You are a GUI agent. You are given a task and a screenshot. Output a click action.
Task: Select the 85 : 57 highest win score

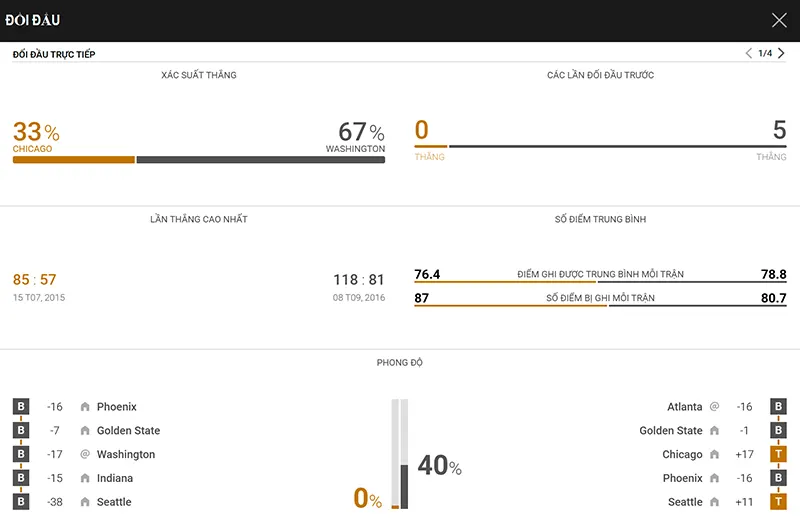(x=35, y=280)
